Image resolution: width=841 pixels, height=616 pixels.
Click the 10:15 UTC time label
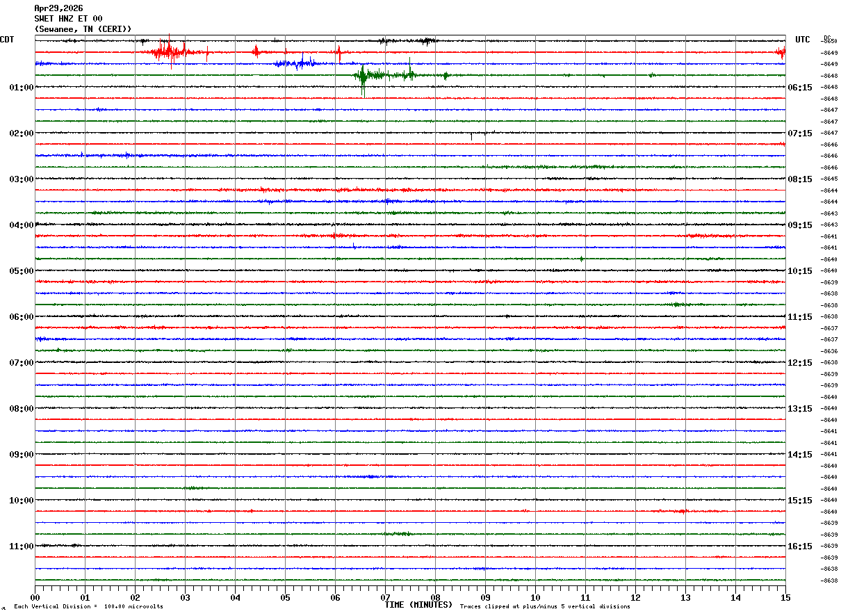point(800,271)
